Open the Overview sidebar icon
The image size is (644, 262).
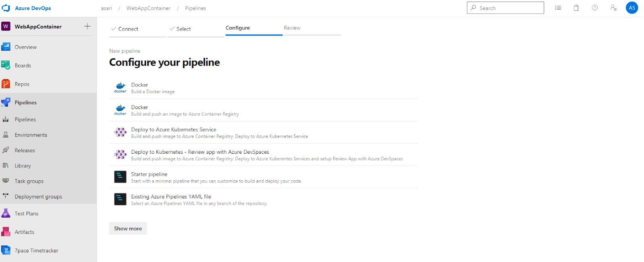pyautogui.click(x=6, y=47)
